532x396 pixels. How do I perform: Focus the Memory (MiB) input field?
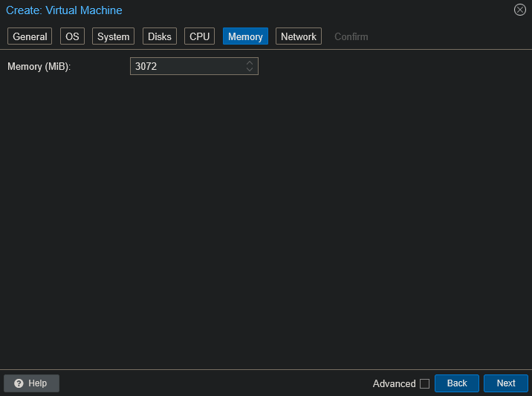point(186,67)
